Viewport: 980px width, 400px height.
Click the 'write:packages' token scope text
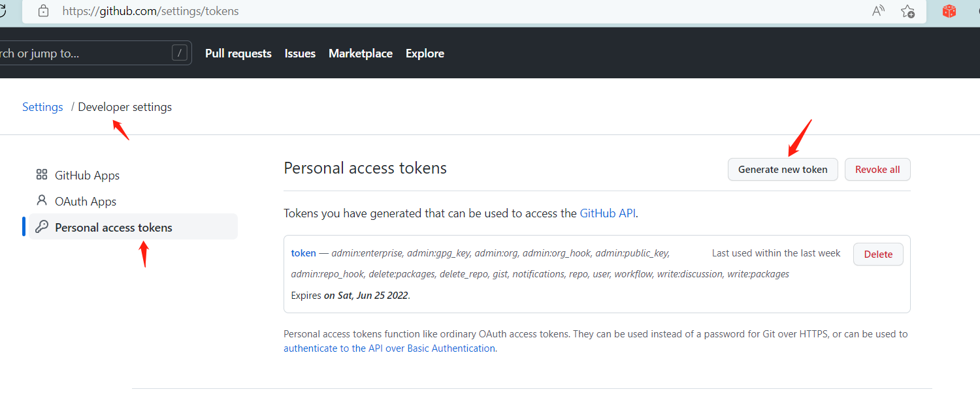pyautogui.click(x=758, y=274)
